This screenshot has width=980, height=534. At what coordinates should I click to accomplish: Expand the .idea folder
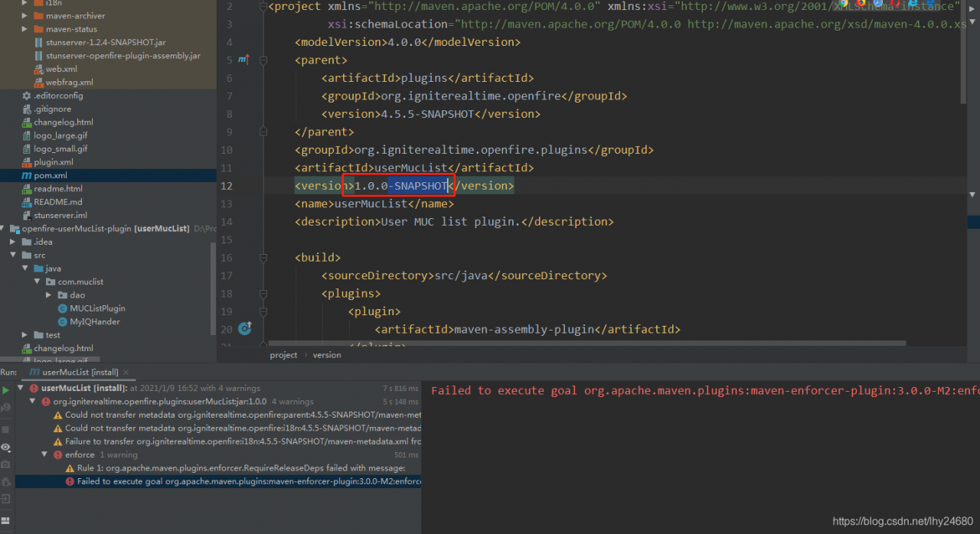pos(13,242)
